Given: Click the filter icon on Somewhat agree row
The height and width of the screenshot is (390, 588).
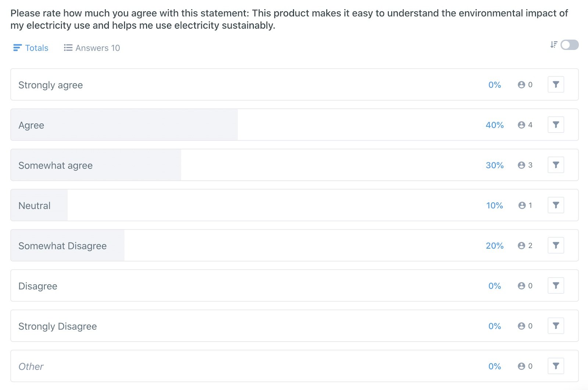Looking at the screenshot, I should 556,165.
